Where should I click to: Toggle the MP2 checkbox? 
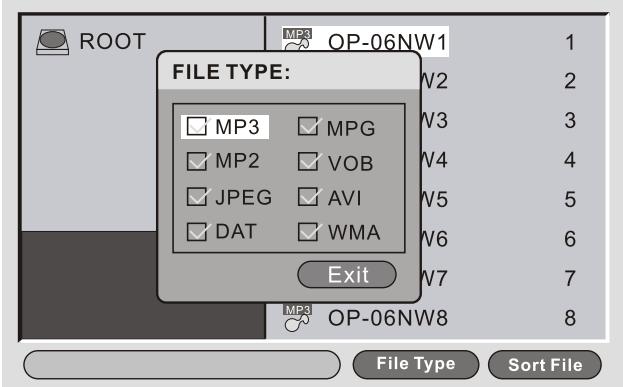click(197, 161)
